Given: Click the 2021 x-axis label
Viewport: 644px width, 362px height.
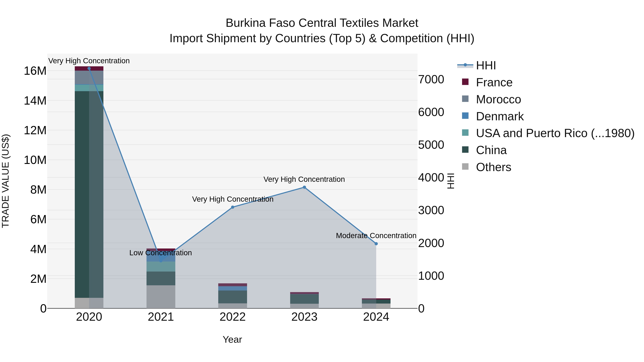Looking at the screenshot, I should [161, 317].
